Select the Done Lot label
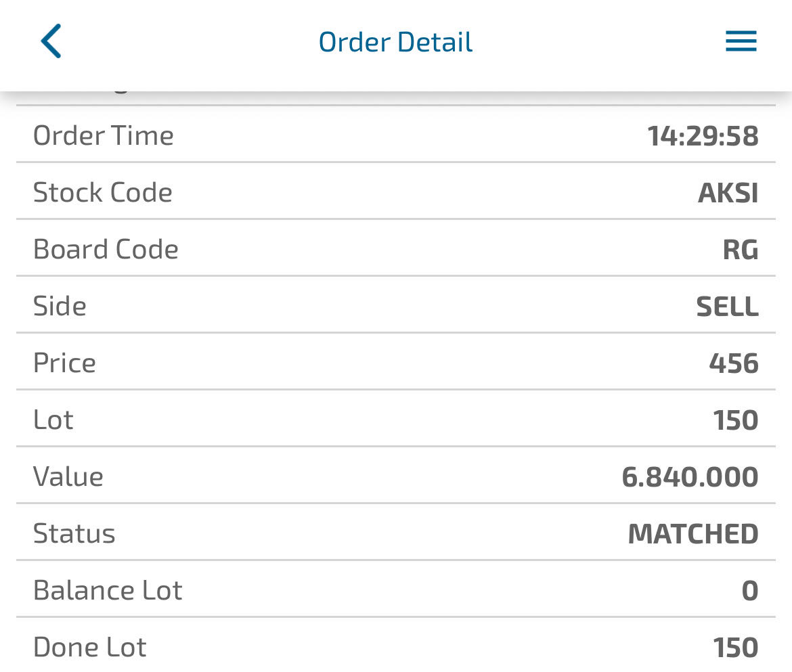Image resolution: width=792 pixels, height=672 pixels. pyautogui.click(x=89, y=648)
